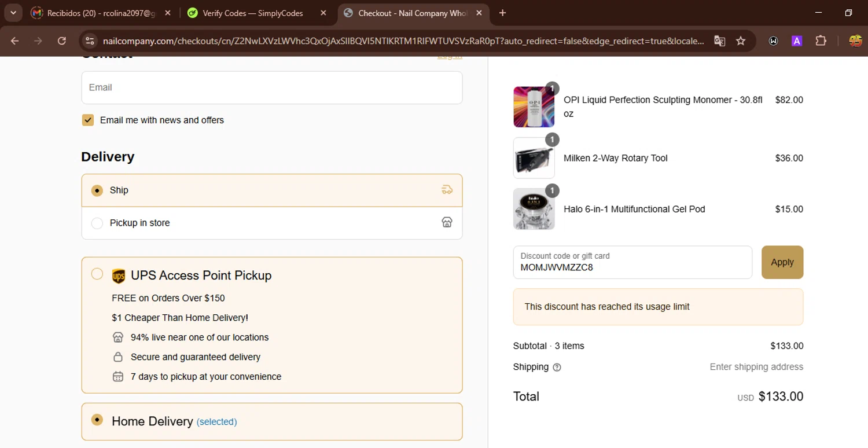Close the Gmail Recibidos tab
The width and height of the screenshot is (868, 448).
coord(167,13)
